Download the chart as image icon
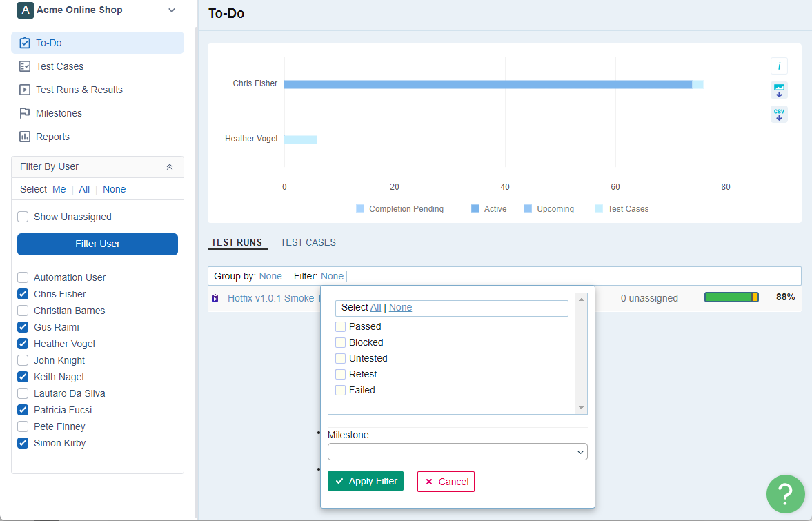Screen dimensions: 812x521 tap(779, 90)
